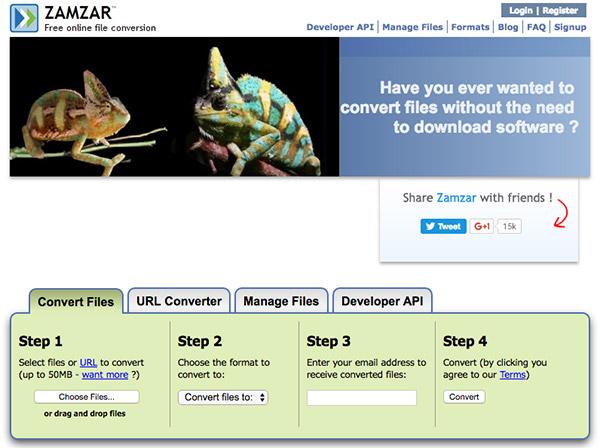The width and height of the screenshot is (600, 448).
Task: Select the Developer API tab
Action: point(380,301)
